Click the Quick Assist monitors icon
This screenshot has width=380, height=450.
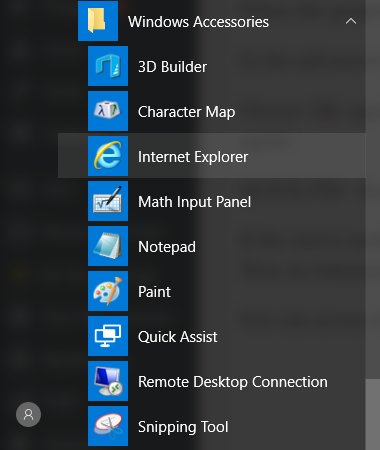click(x=108, y=336)
